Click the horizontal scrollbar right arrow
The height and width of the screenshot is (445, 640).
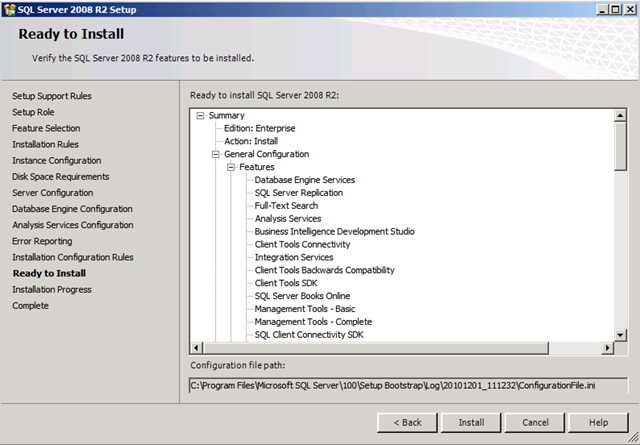click(607, 348)
